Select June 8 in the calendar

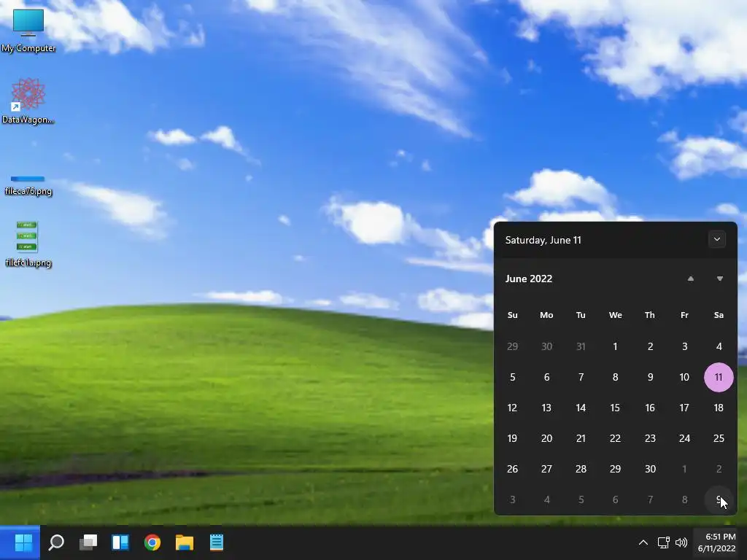point(615,377)
